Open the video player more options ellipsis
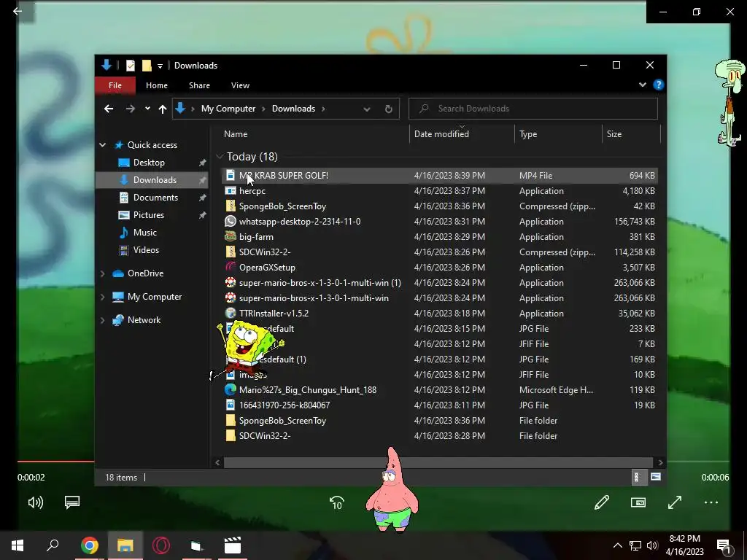 pos(711,502)
